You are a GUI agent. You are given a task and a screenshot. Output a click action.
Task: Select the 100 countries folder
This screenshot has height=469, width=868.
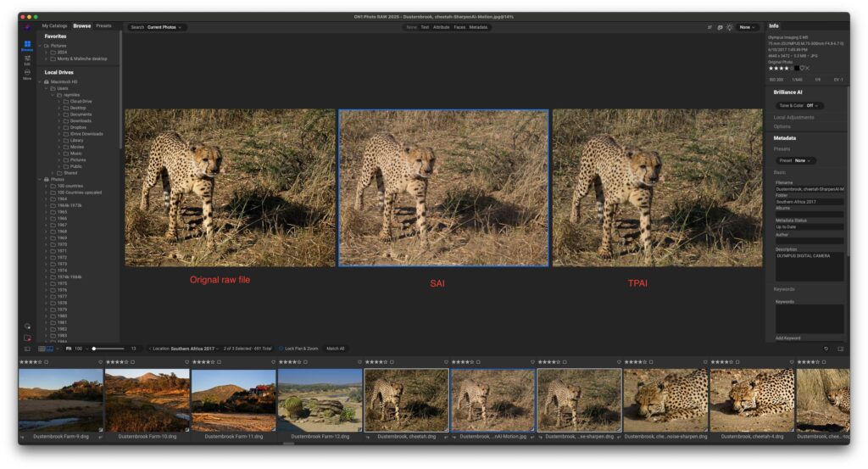pos(70,186)
